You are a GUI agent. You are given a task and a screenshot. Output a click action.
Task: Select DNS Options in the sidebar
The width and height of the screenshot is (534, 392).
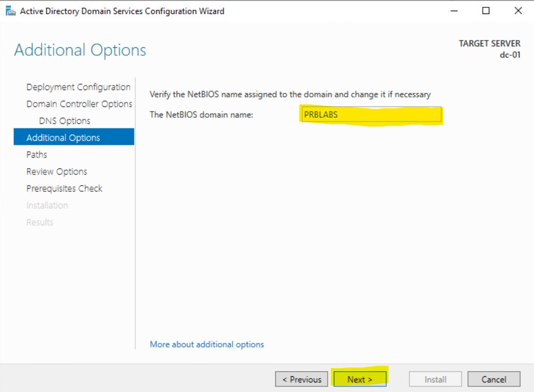pos(64,121)
